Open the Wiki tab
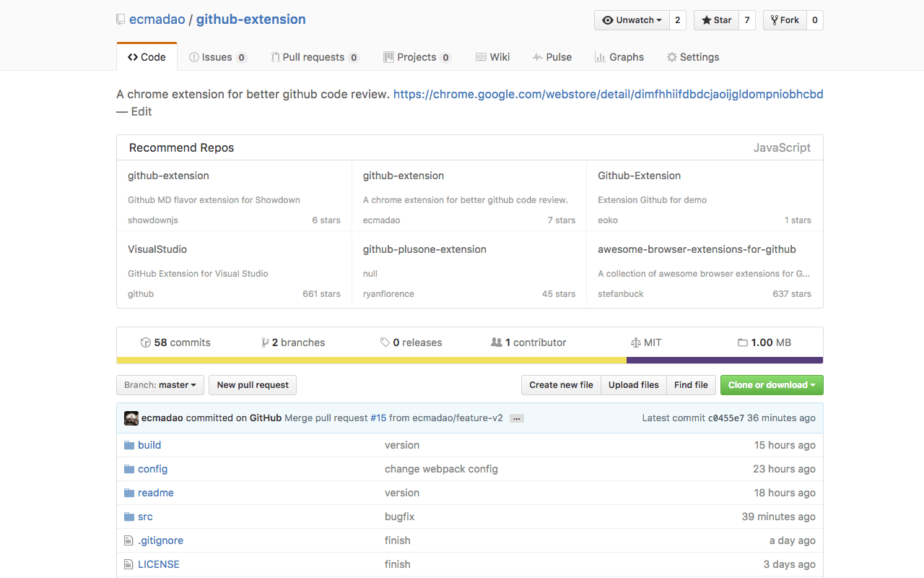 (492, 57)
